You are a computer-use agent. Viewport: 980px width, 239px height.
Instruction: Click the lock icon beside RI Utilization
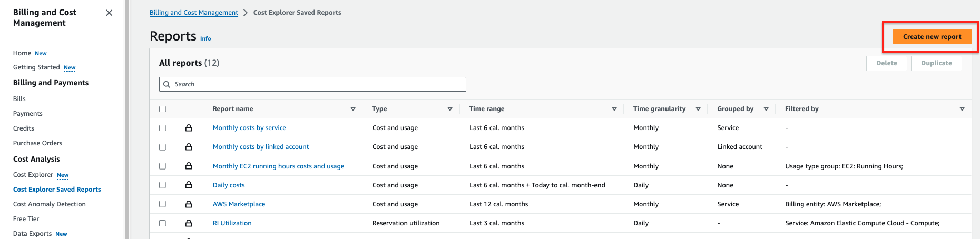pyautogui.click(x=189, y=223)
